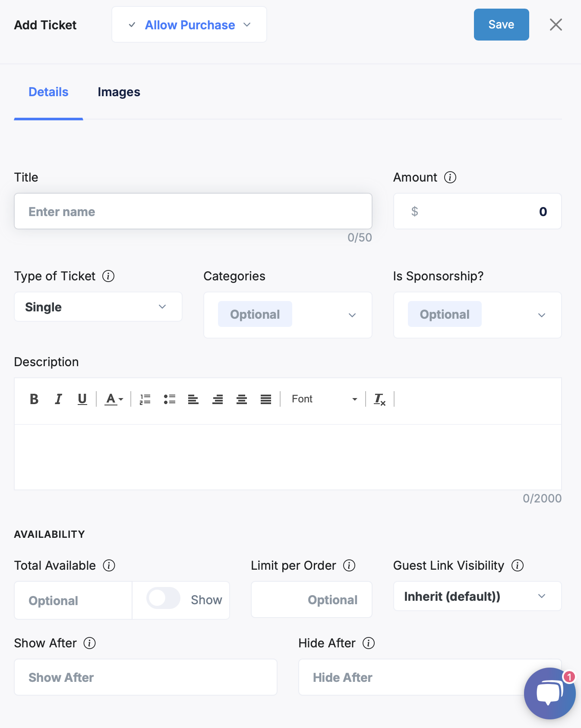
Task: Select the Details tab
Action: click(48, 92)
